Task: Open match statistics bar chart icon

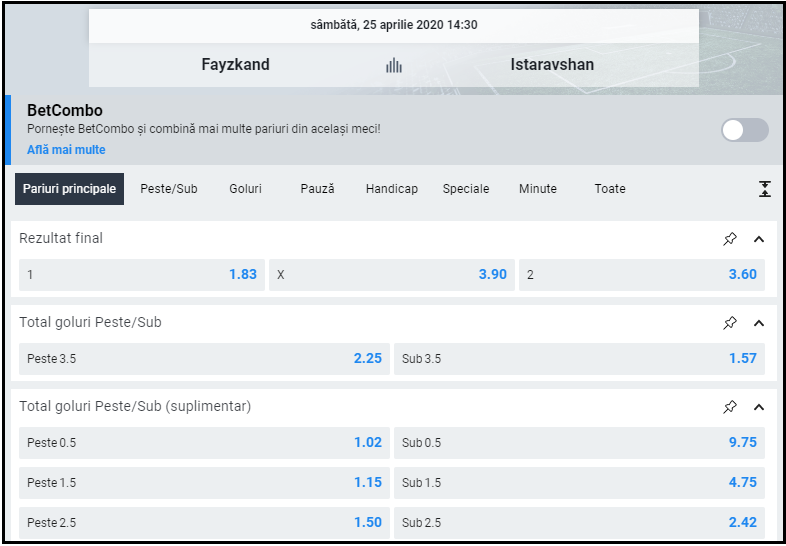Action: (394, 65)
